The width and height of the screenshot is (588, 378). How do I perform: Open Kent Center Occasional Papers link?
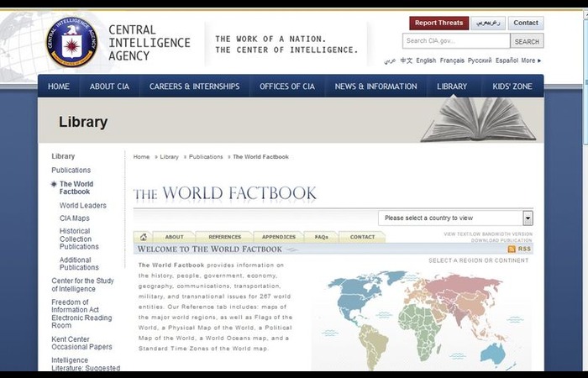[81, 343]
